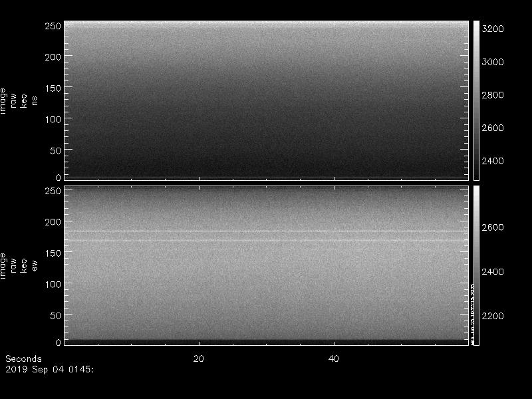The image size is (532, 399).
Task: Click the rotated creation date stamp text
Action: [x=472, y=314]
